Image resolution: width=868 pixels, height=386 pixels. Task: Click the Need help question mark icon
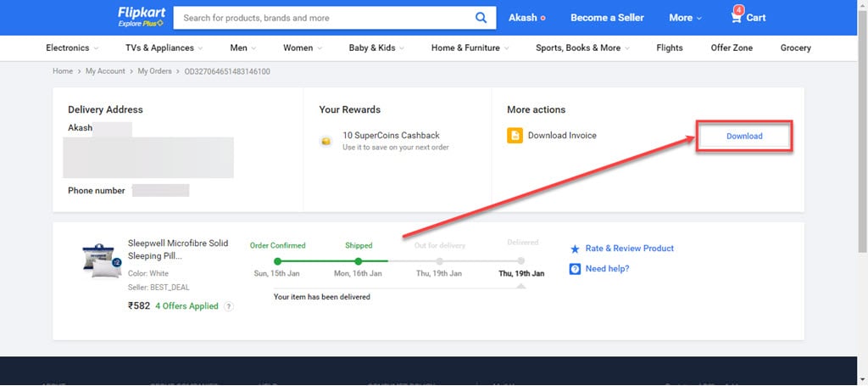[x=575, y=269]
